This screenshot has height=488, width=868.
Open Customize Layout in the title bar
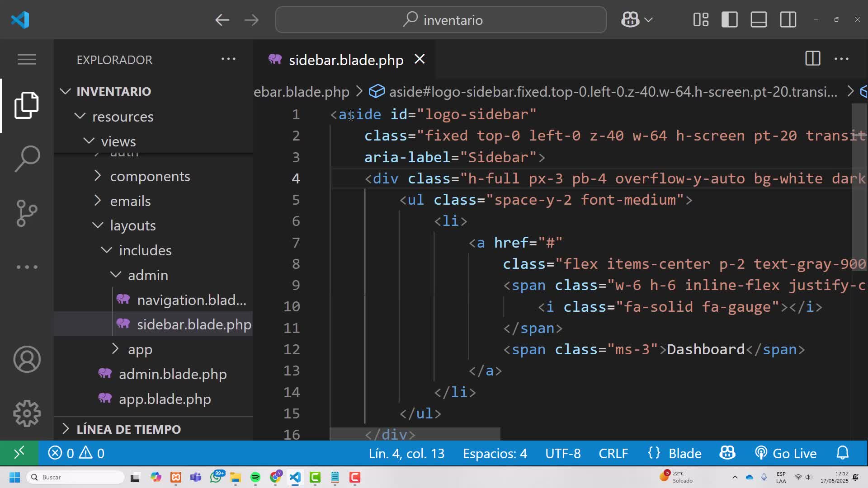pyautogui.click(x=701, y=20)
